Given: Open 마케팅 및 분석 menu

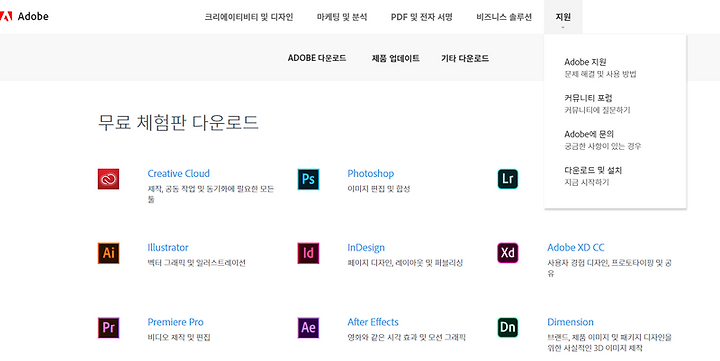Looking at the screenshot, I should [x=342, y=17].
